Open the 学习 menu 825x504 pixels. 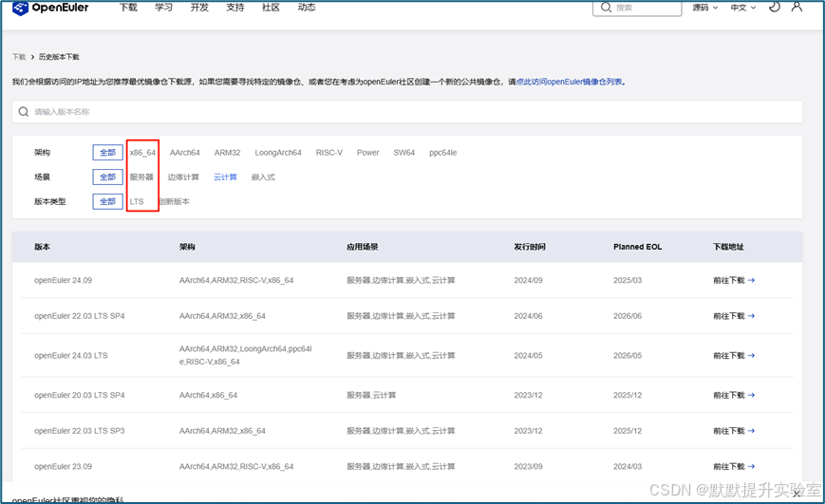pos(163,8)
